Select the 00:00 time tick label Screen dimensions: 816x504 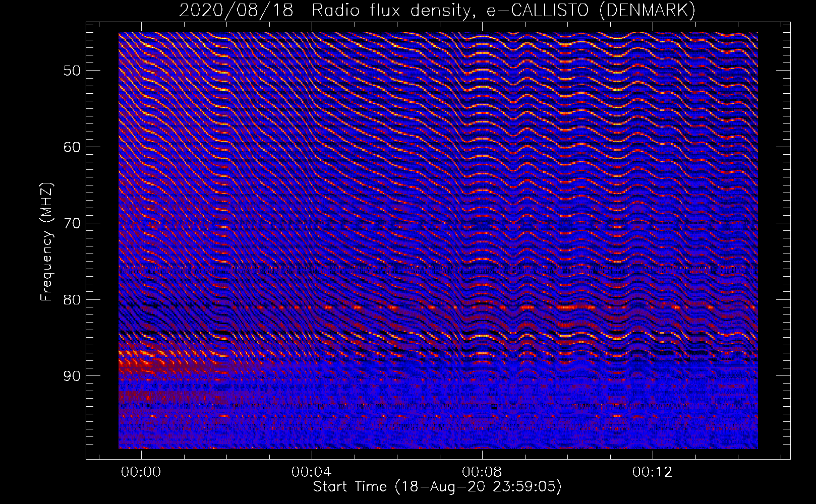click(x=141, y=472)
